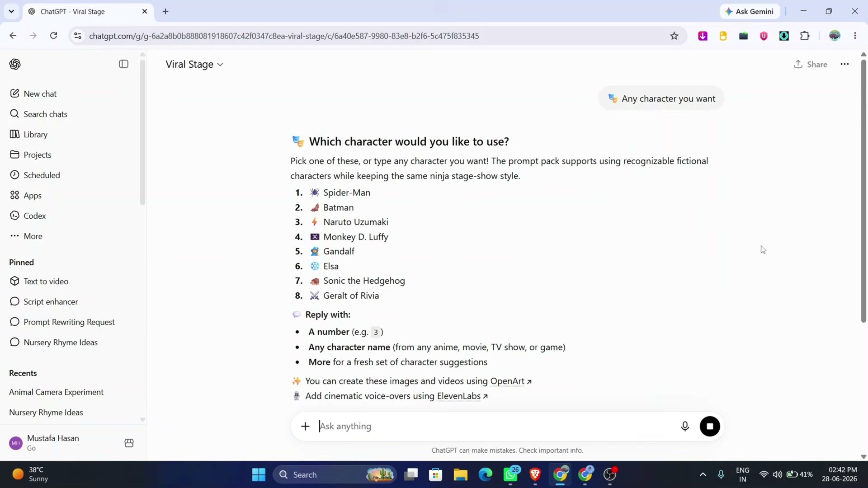
Task: Click the microphone dictation icon
Action: [x=685, y=426]
